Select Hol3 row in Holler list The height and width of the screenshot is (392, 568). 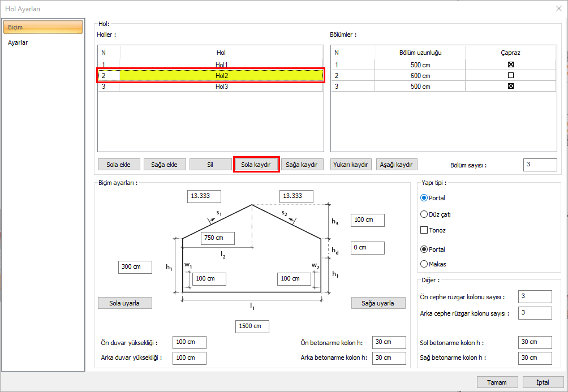pos(221,87)
